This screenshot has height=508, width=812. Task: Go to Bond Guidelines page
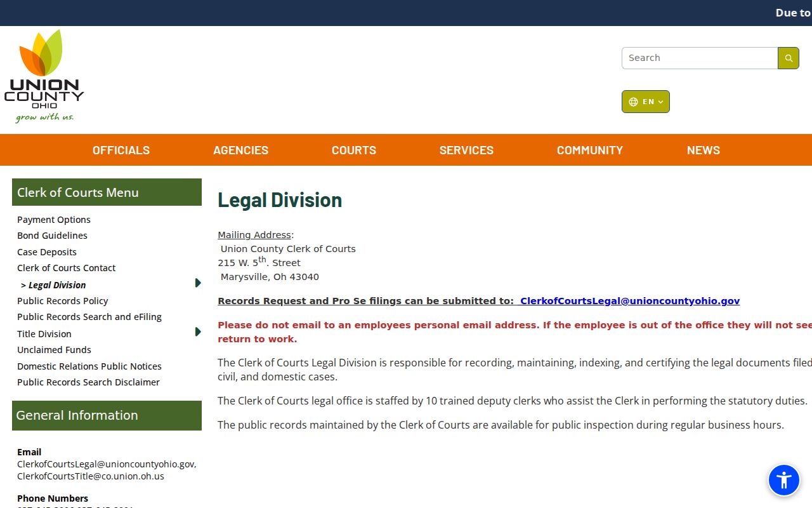tap(52, 236)
